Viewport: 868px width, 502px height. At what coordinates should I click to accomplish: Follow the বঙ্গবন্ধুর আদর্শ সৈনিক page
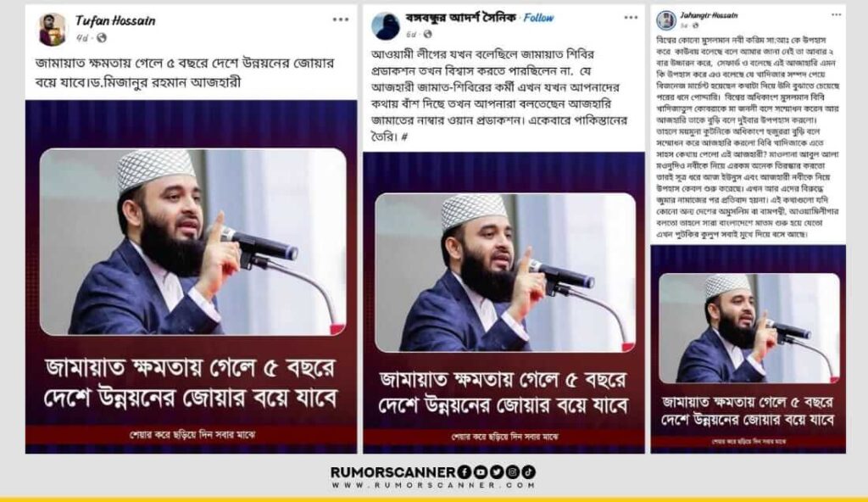(538, 18)
